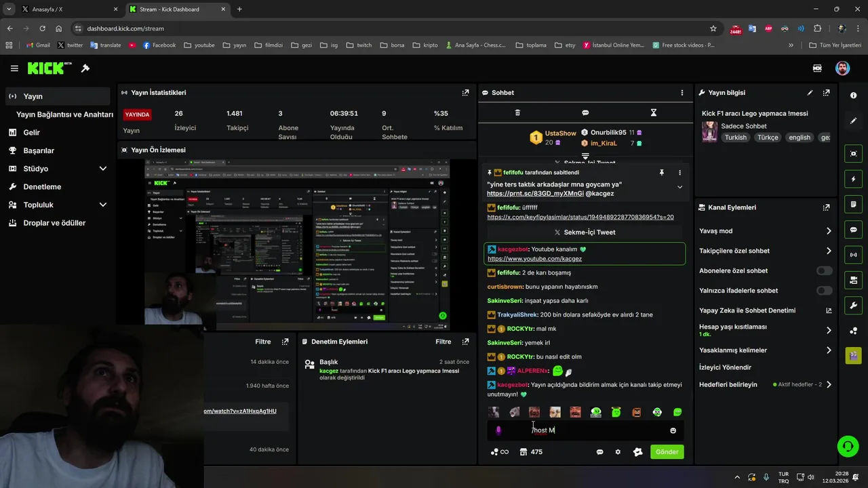
Task: Pop out the Yayın İstatistikleri panel
Action: pos(465,93)
